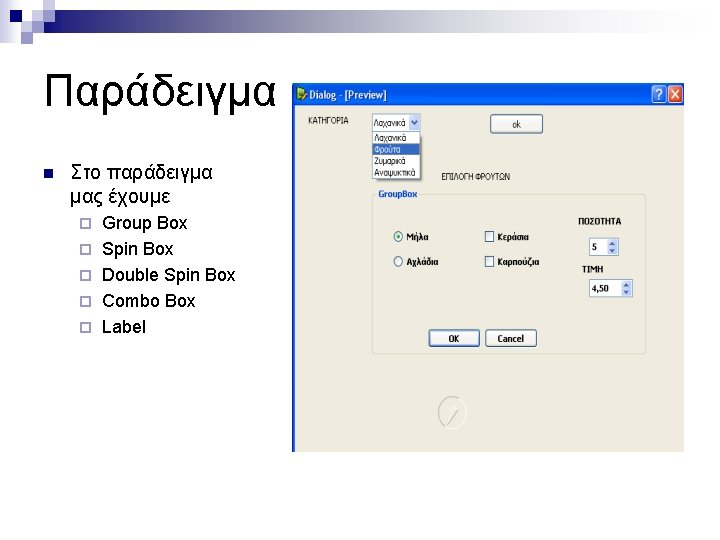
Task: Click into the ΤΙΜΗ field showing 4,50
Action: click(605, 288)
